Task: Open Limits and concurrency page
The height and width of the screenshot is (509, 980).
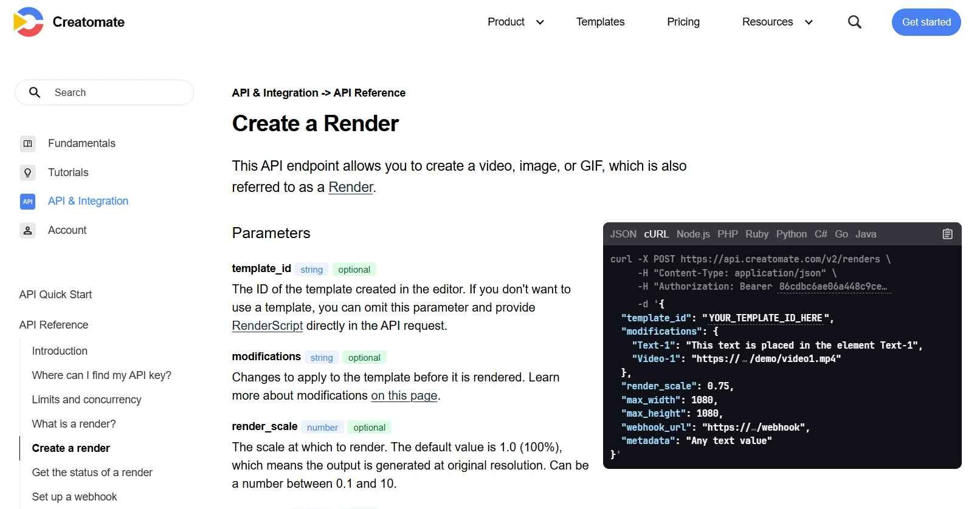Action: coord(86,400)
